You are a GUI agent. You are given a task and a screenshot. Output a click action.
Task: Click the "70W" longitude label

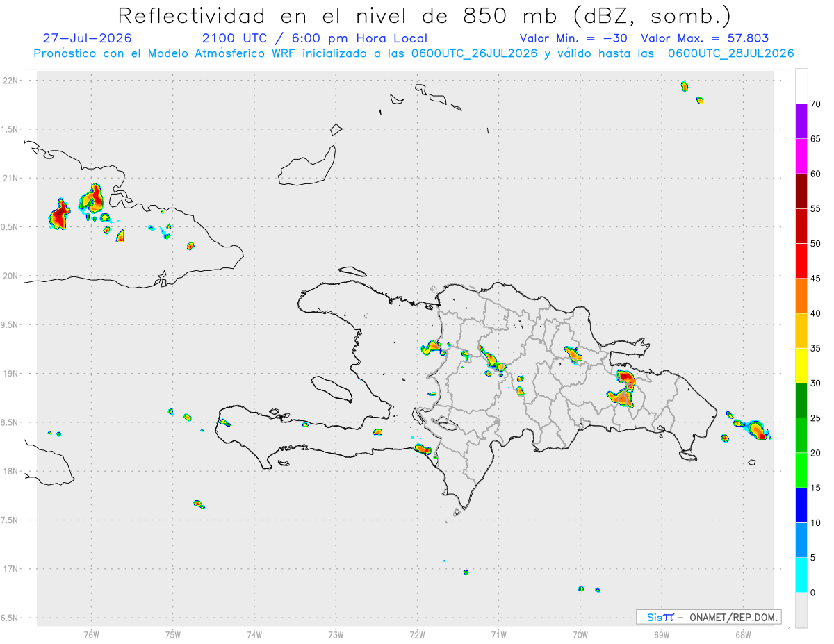tap(580, 634)
